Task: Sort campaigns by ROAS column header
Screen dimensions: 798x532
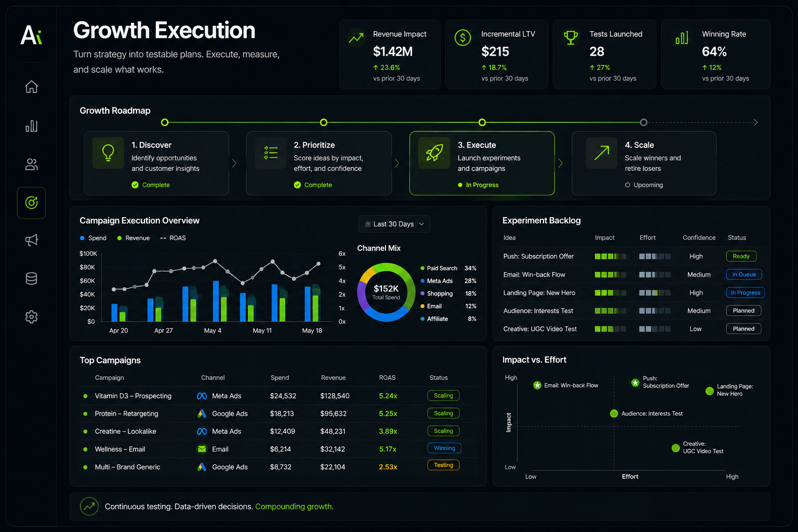Action: [x=388, y=378]
